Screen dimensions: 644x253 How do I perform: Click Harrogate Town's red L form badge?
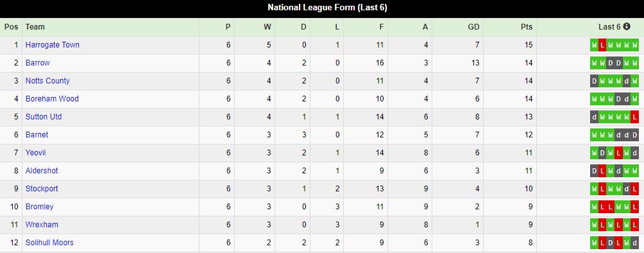602,45
